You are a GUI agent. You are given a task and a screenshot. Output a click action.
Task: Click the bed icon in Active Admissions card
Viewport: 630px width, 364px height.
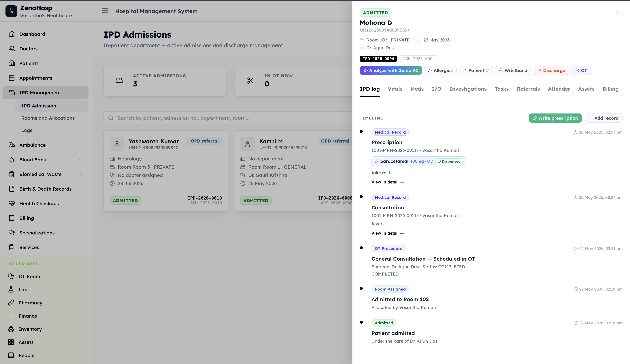(x=119, y=80)
